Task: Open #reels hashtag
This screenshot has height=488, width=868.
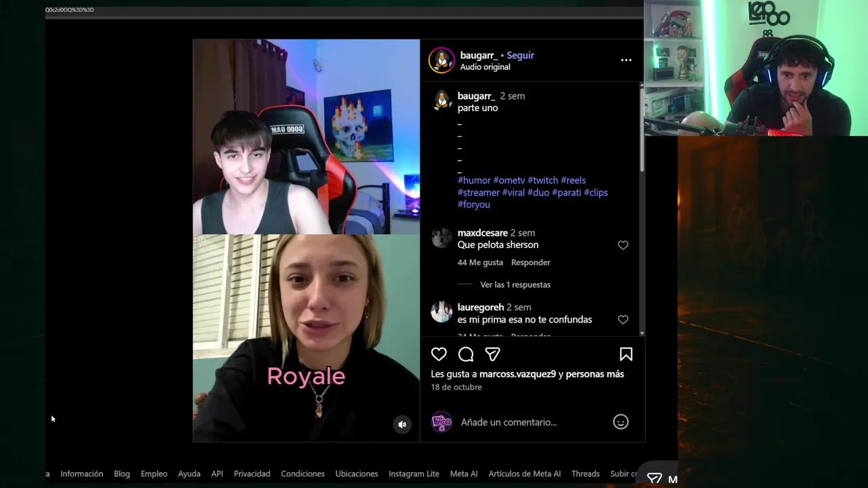Action: tap(573, 180)
